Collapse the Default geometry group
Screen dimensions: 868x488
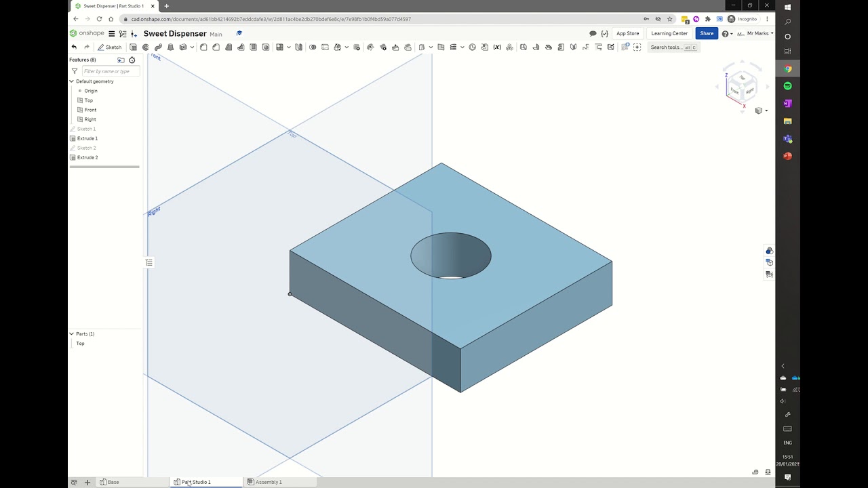[x=71, y=81]
